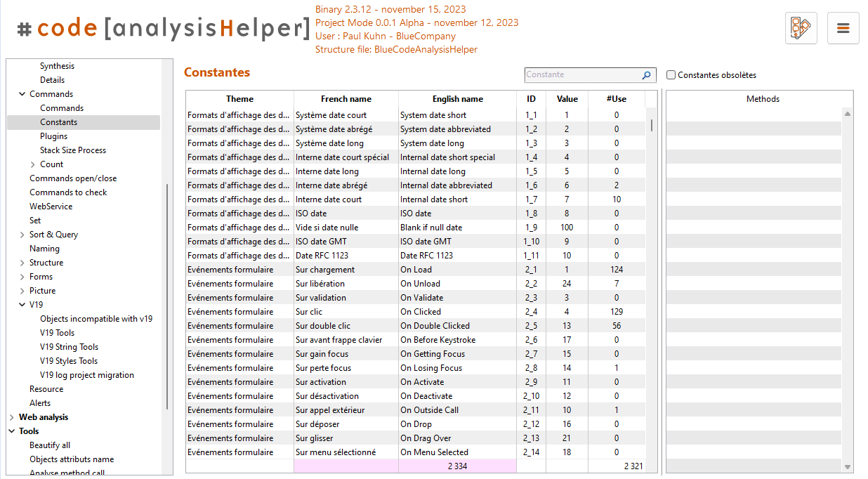This screenshot has width=868, height=479.
Task: Collapse the V19 node
Action: tap(22, 305)
